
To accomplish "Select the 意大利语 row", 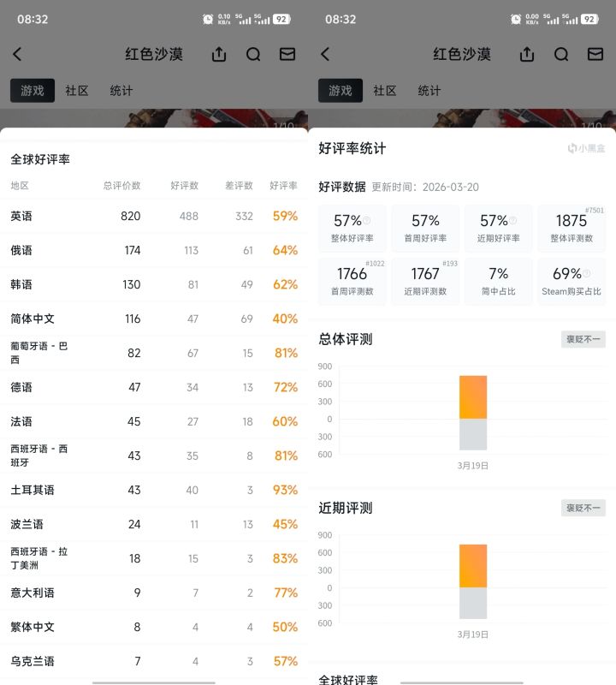I will (x=154, y=593).
